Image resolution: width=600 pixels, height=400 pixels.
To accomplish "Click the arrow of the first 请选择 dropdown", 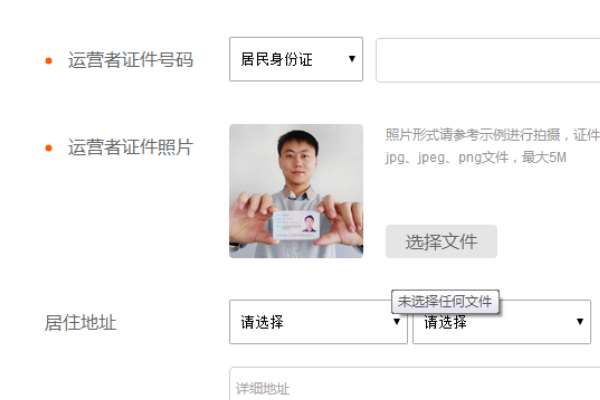I will [397, 322].
